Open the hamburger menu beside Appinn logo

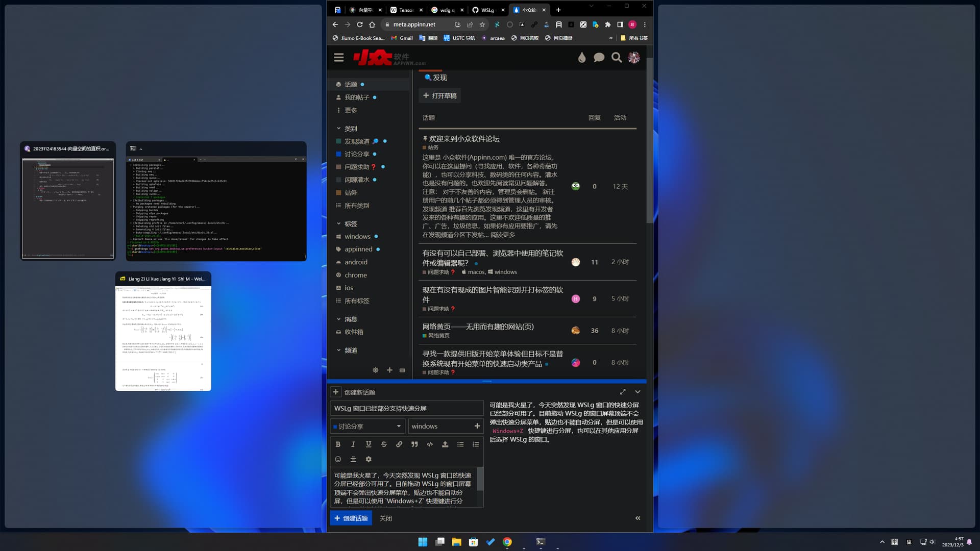click(339, 58)
